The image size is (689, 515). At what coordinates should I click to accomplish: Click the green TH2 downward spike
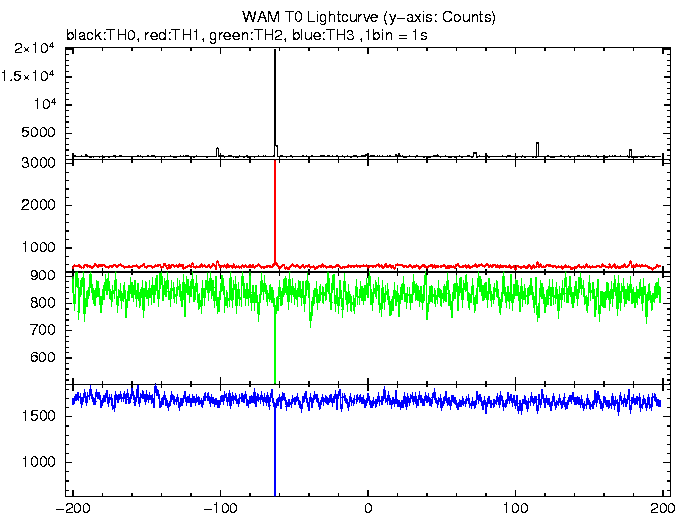click(x=275, y=345)
